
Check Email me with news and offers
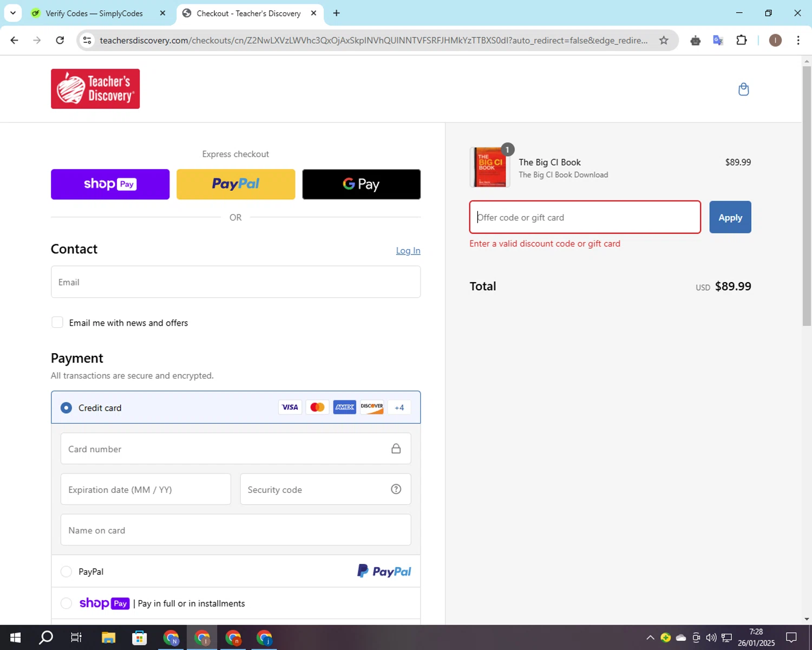click(x=57, y=322)
